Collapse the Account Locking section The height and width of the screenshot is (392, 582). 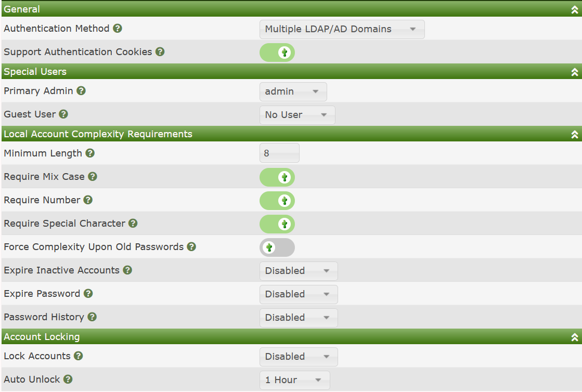(x=574, y=337)
